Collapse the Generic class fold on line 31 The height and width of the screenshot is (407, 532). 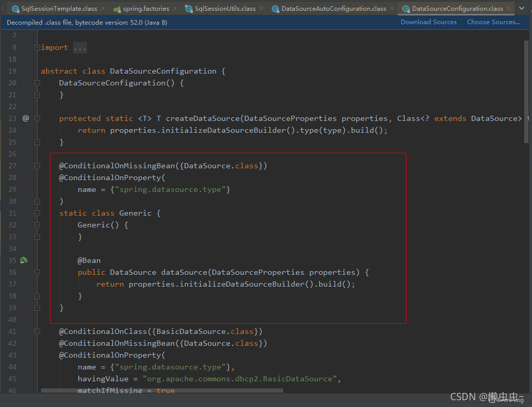coord(38,213)
